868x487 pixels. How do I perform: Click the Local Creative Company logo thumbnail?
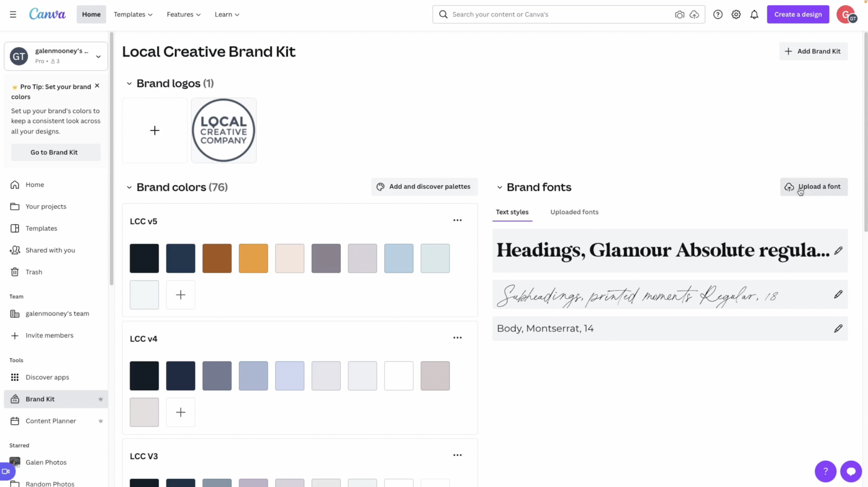click(224, 131)
